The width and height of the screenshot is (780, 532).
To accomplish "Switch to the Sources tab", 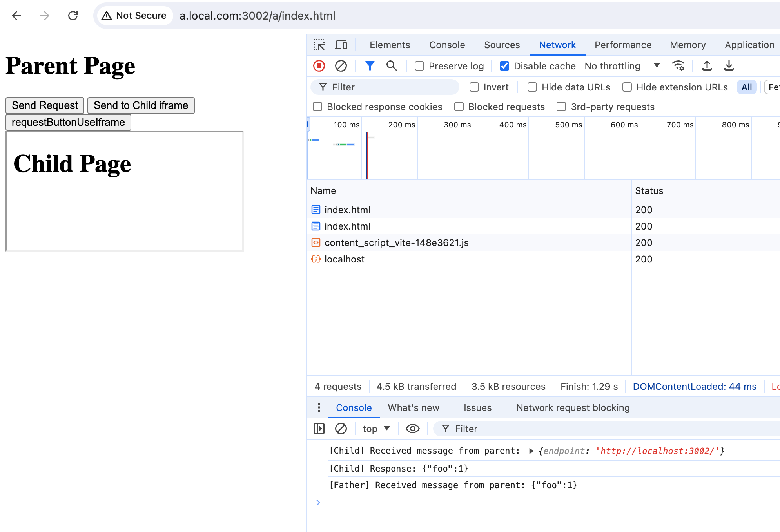I will click(502, 45).
